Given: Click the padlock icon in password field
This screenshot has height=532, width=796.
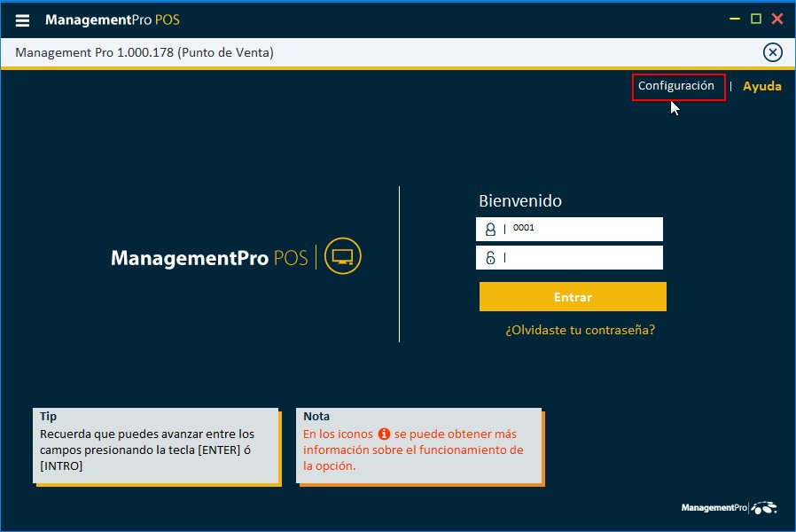Looking at the screenshot, I should (490, 258).
